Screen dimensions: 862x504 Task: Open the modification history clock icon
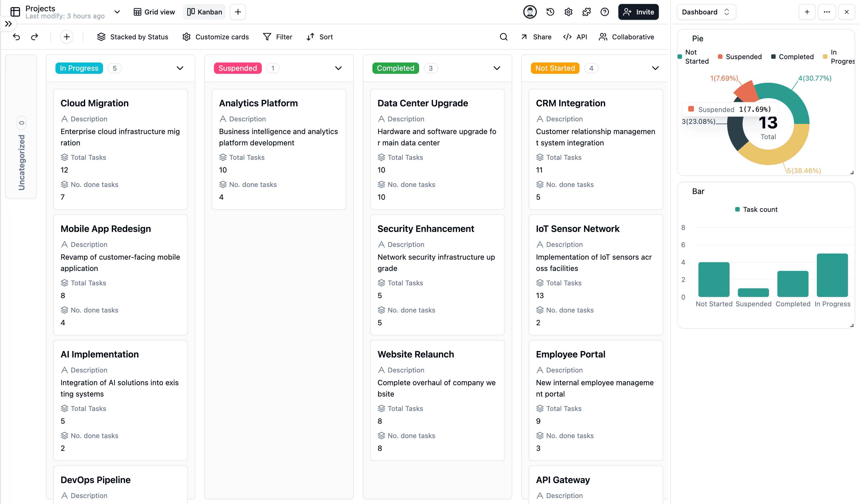pos(550,12)
